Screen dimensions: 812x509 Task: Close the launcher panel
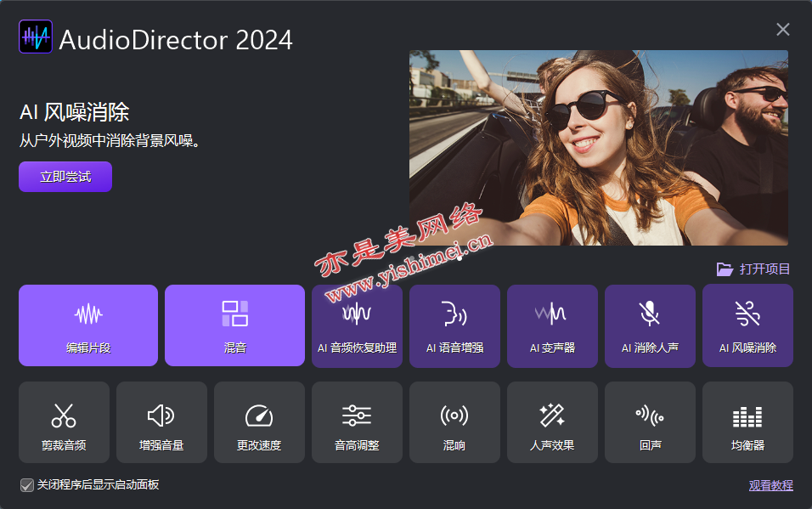(x=783, y=29)
